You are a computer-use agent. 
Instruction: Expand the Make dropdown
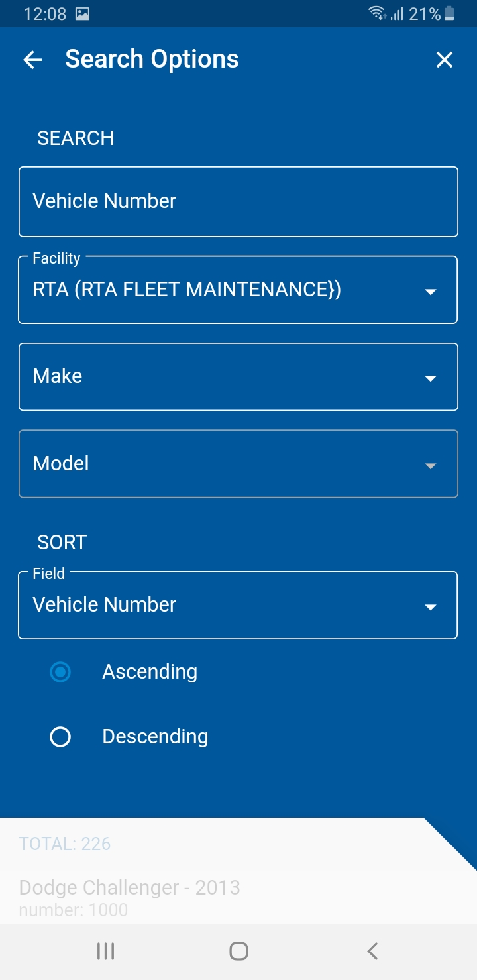(x=238, y=377)
